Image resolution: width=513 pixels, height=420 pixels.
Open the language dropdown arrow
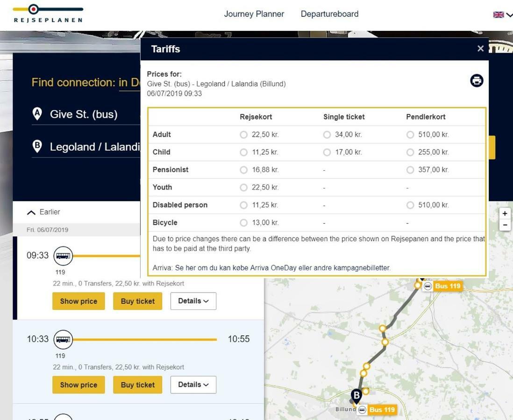tap(509, 15)
